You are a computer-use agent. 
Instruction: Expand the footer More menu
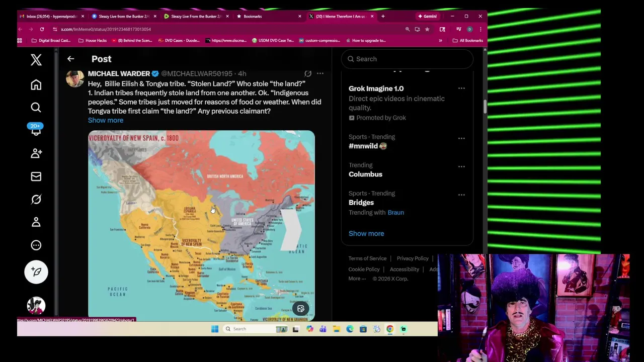[357, 279]
